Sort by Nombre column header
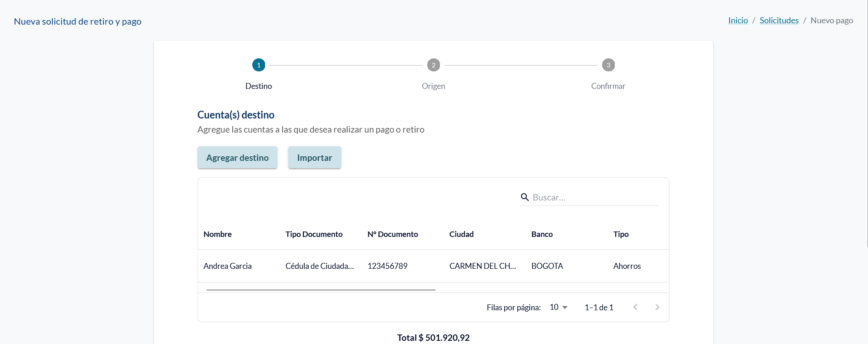This screenshot has height=344, width=868. [x=218, y=234]
